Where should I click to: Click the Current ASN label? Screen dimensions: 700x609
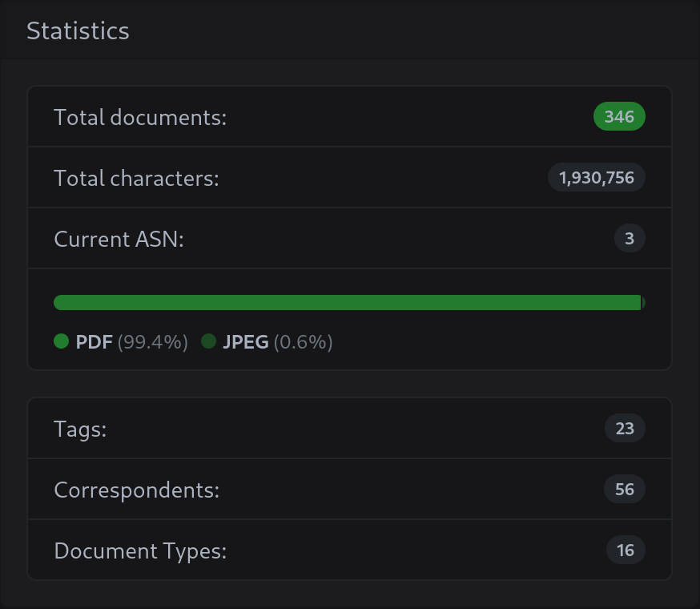point(119,239)
